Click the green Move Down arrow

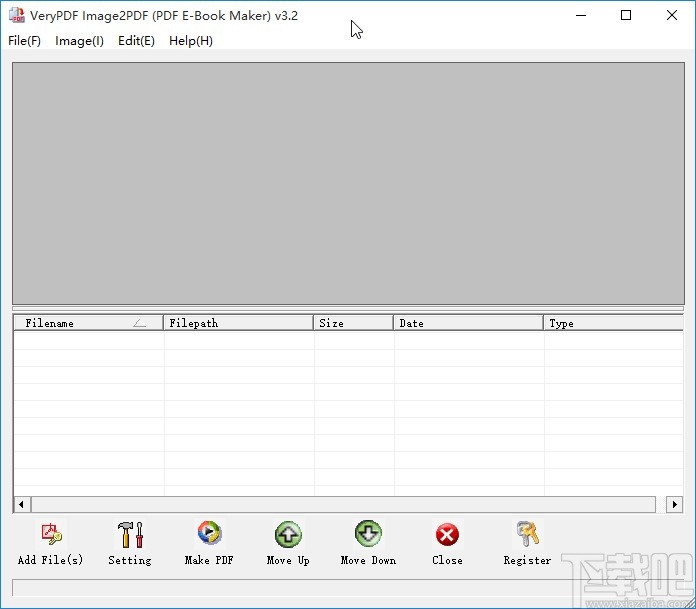(368, 534)
